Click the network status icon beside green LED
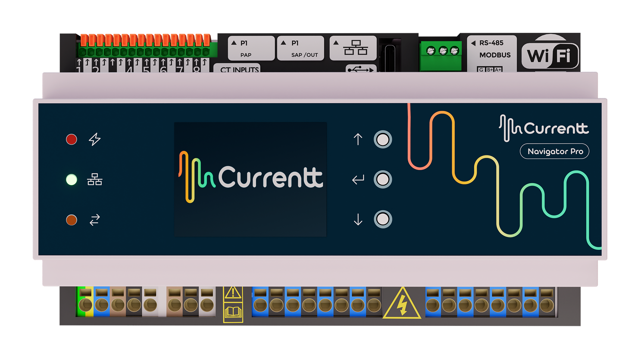 coord(94,180)
